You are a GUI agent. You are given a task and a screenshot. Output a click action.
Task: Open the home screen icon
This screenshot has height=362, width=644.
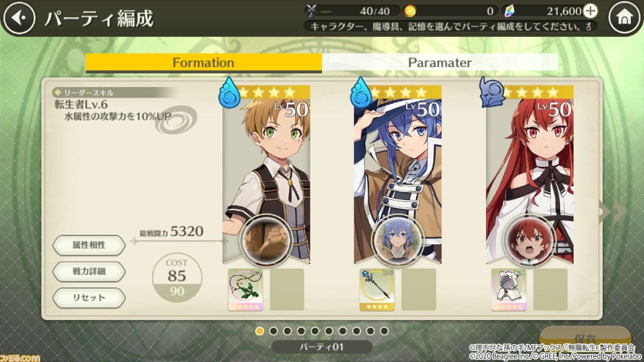click(x=624, y=18)
